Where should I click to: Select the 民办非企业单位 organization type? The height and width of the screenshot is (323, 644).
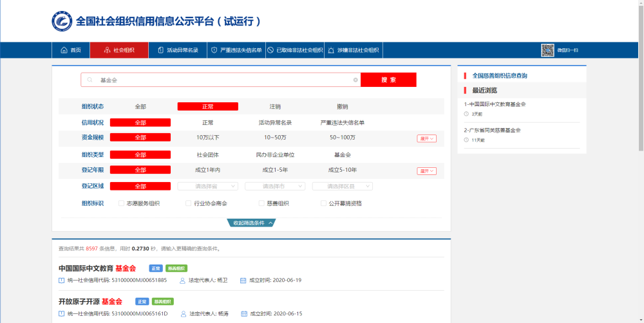pos(275,154)
